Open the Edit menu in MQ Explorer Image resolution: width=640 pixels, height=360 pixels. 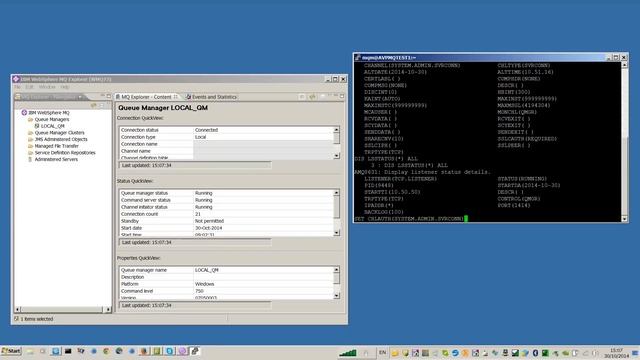pos(29,87)
